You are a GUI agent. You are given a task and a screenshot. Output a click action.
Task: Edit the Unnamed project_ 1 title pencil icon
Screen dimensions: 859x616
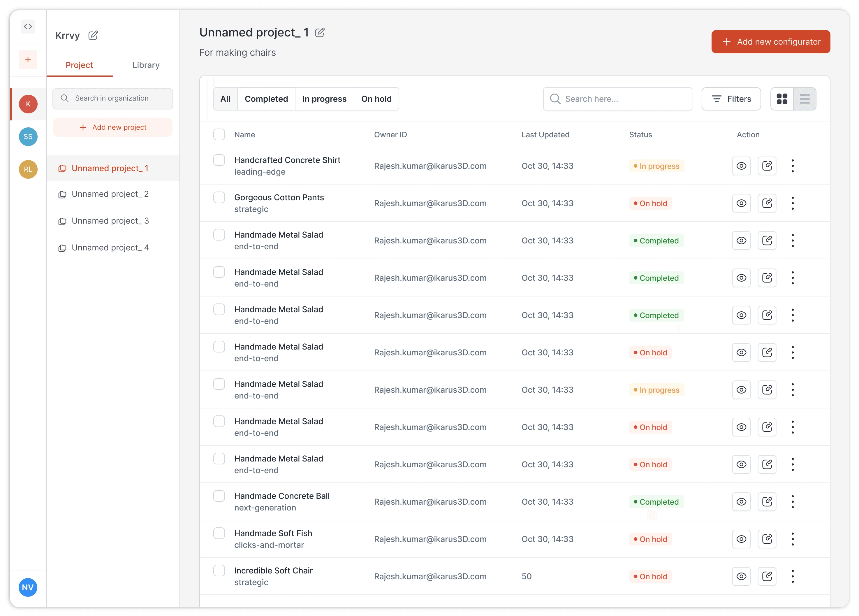point(320,33)
